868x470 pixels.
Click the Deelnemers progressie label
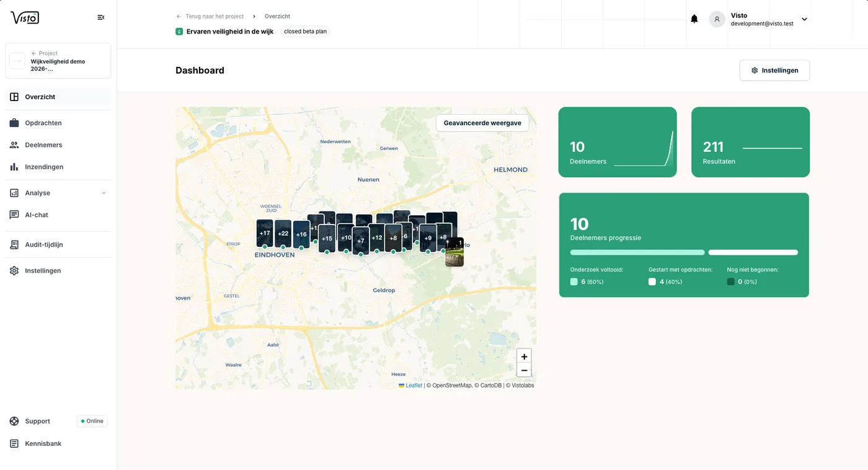[x=606, y=237]
